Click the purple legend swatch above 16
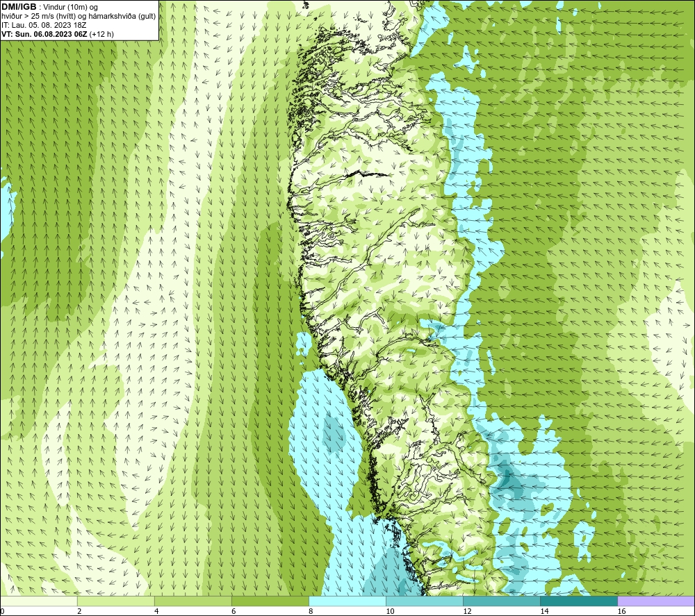This screenshot has width=695, height=616. click(x=657, y=601)
